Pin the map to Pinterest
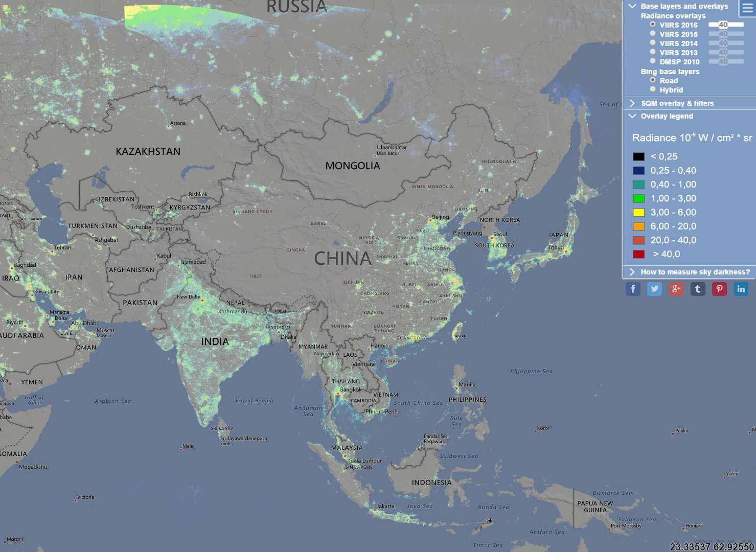This screenshot has width=756, height=552. click(x=719, y=289)
